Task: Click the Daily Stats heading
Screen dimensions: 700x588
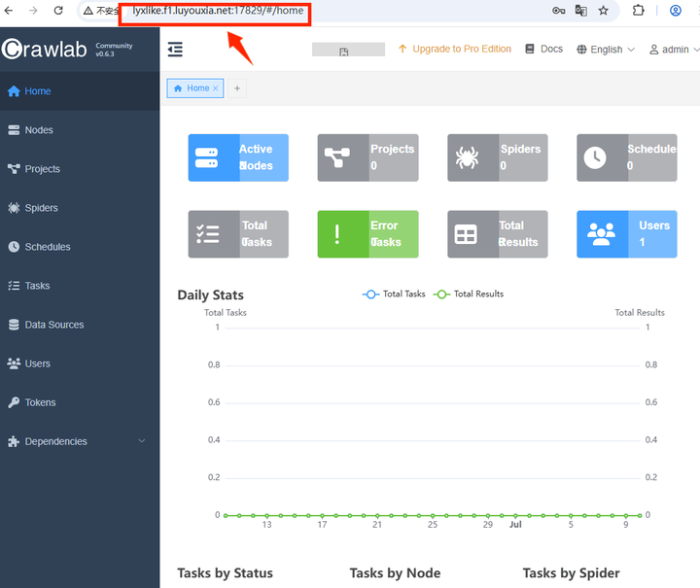Action: tap(210, 295)
